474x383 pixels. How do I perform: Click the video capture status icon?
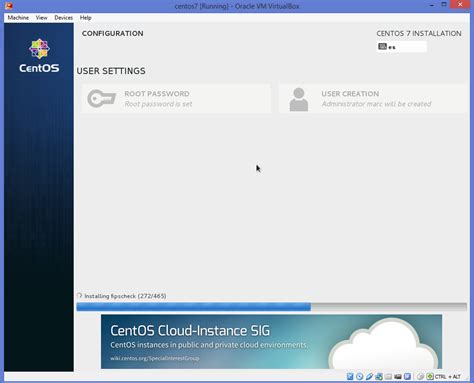click(398, 377)
